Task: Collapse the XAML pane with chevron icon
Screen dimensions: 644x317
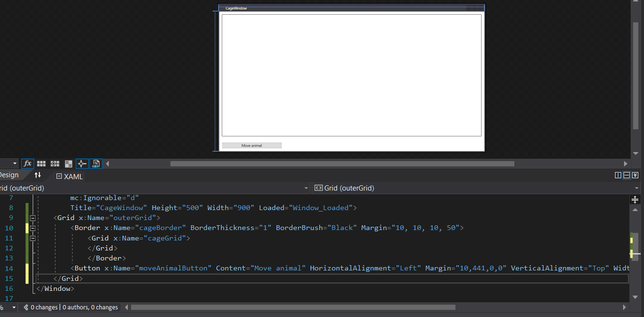Action: tap(635, 175)
